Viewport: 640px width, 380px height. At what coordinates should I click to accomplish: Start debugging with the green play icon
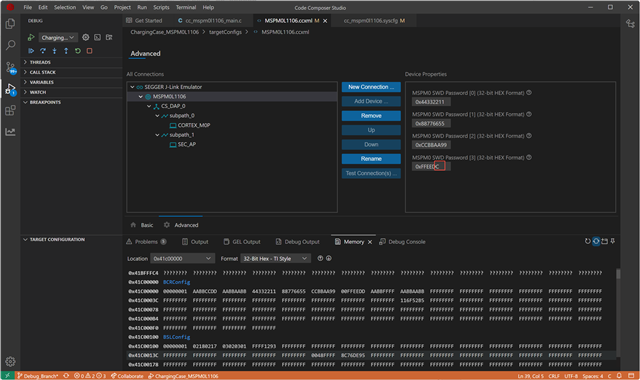pyautogui.click(x=31, y=38)
